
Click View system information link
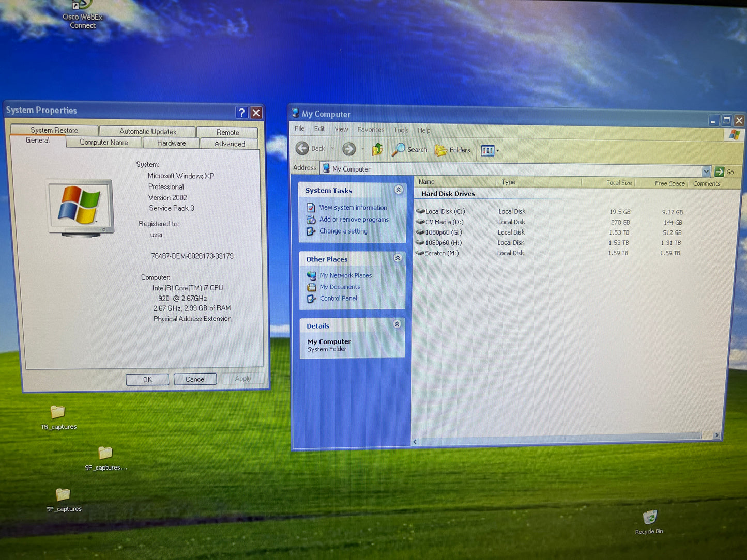pos(353,207)
